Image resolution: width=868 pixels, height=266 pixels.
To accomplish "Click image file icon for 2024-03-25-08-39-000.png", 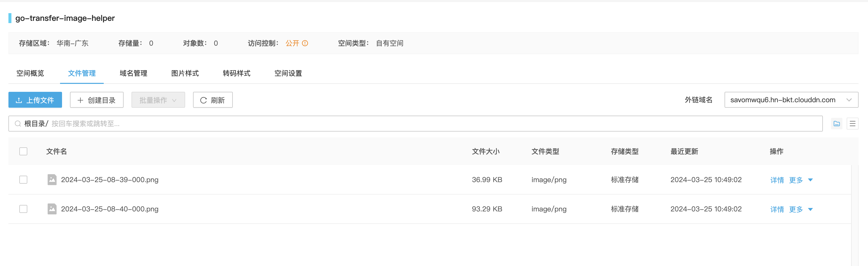I will click(52, 180).
